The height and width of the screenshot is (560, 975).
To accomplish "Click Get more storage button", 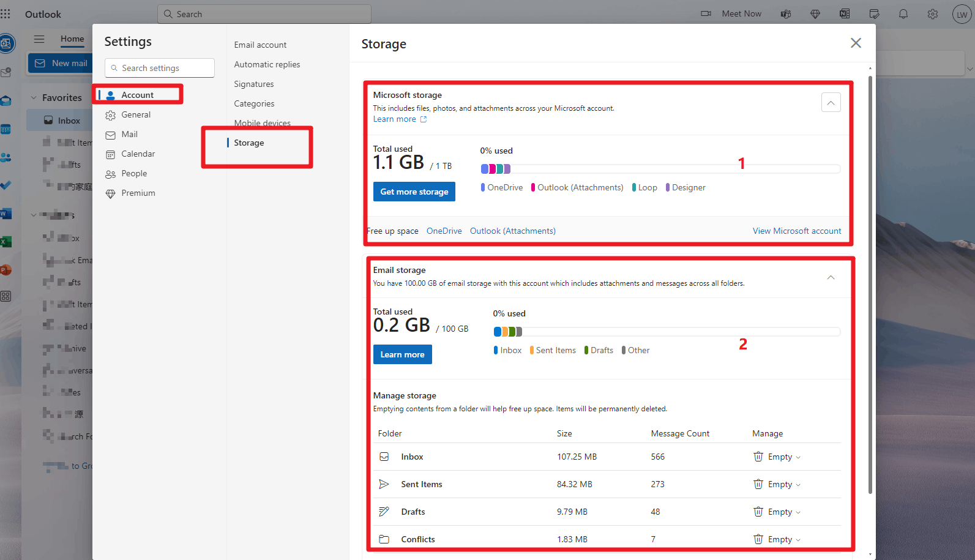I will pos(414,192).
